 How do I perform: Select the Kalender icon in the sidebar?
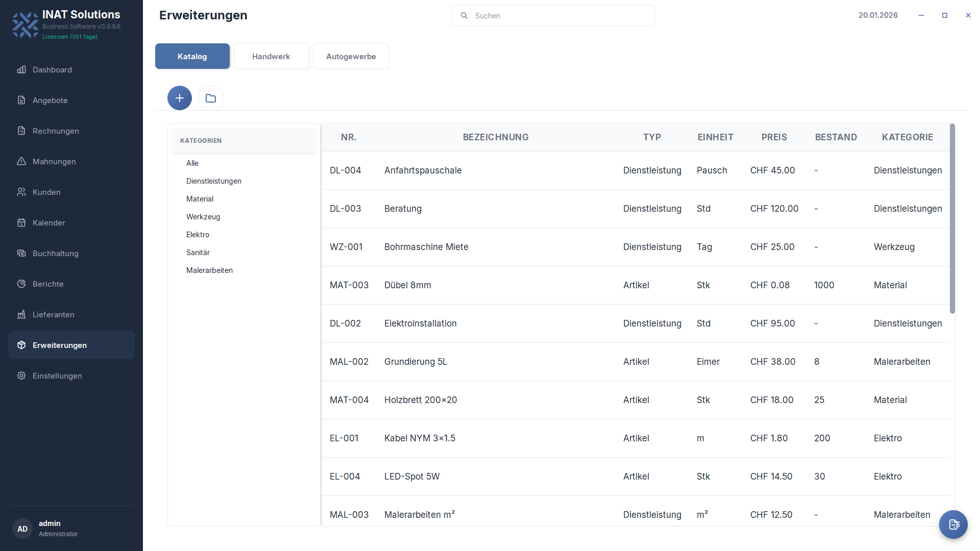coord(21,222)
